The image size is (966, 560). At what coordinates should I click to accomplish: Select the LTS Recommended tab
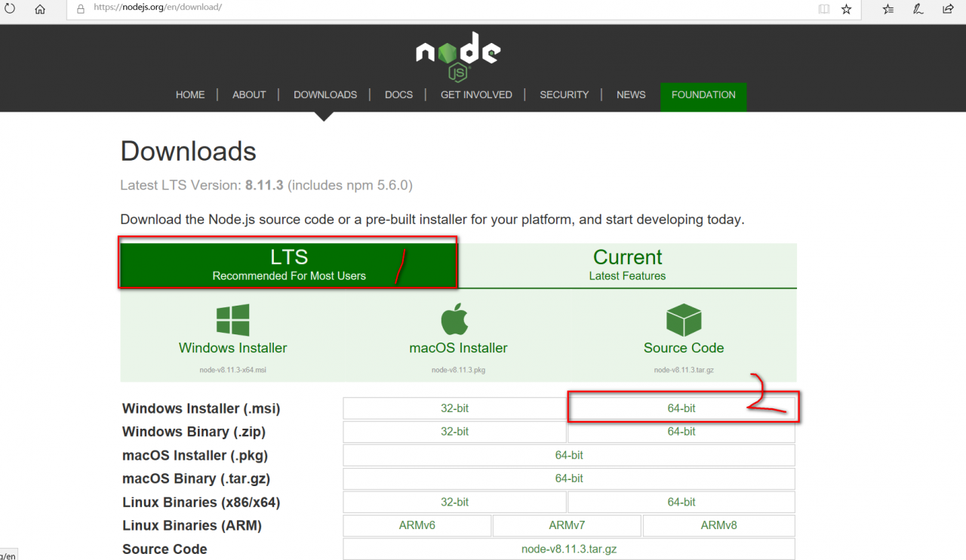point(289,264)
